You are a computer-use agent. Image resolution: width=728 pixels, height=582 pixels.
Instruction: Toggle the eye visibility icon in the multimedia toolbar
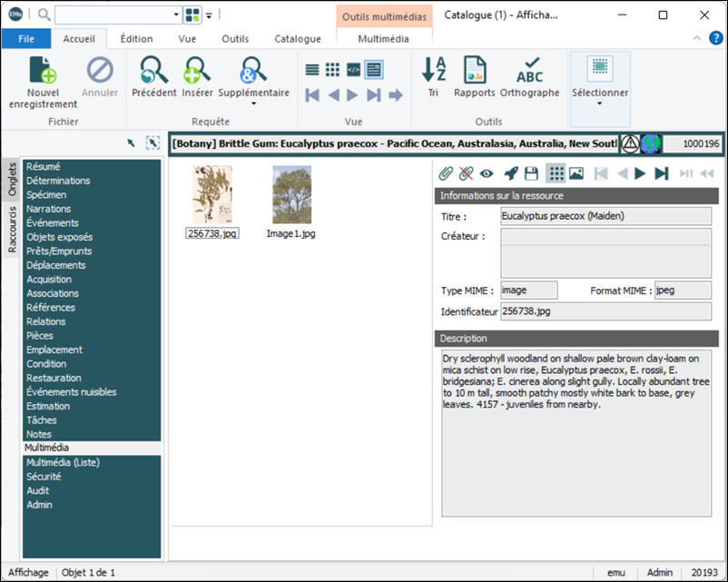click(x=487, y=173)
